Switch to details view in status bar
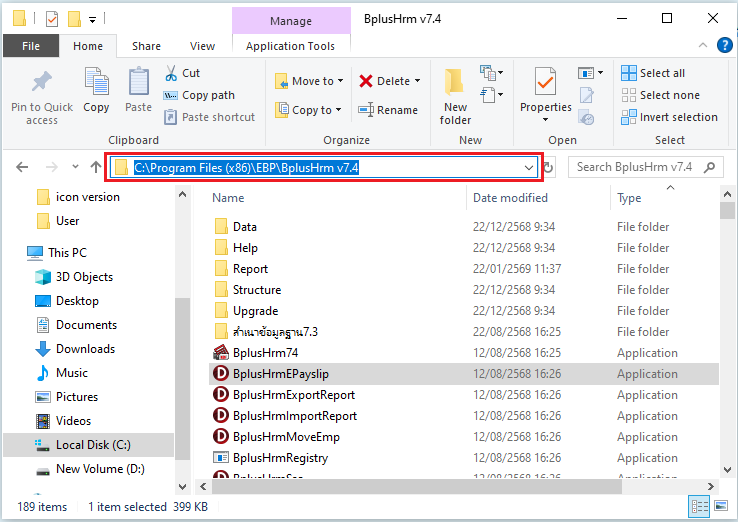The width and height of the screenshot is (738, 522). 701,507
